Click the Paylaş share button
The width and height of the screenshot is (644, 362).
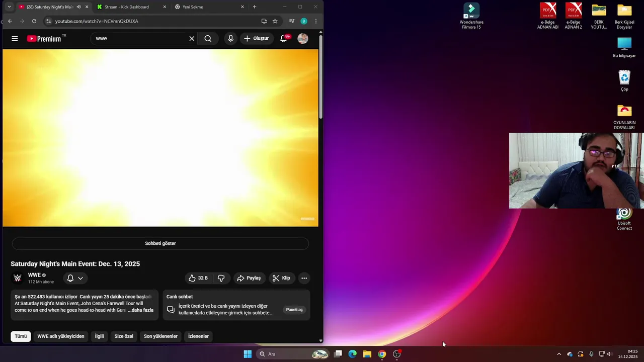(x=249, y=278)
